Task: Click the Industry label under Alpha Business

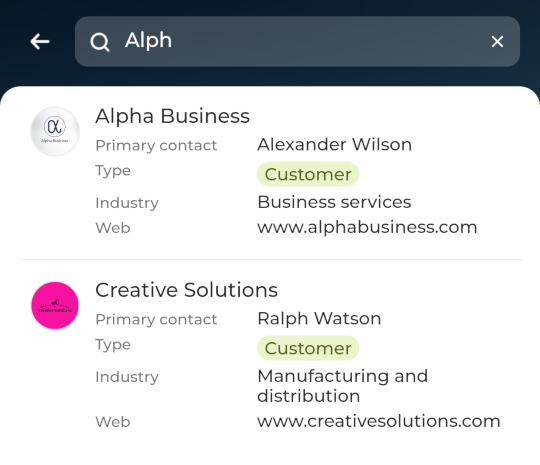Action: [x=127, y=203]
